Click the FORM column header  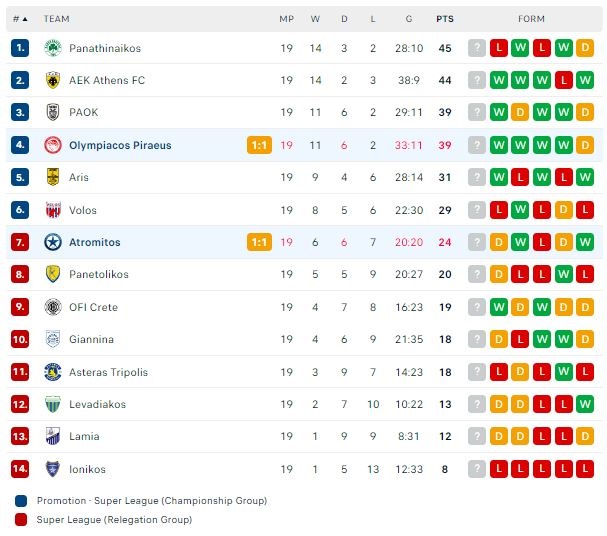pyautogui.click(x=532, y=19)
